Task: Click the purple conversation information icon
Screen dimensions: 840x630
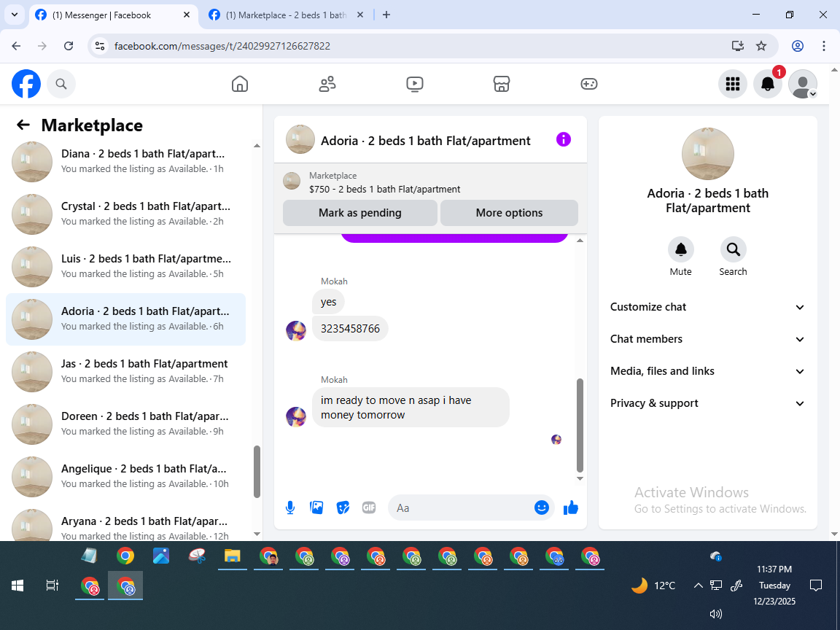Action: click(x=564, y=140)
